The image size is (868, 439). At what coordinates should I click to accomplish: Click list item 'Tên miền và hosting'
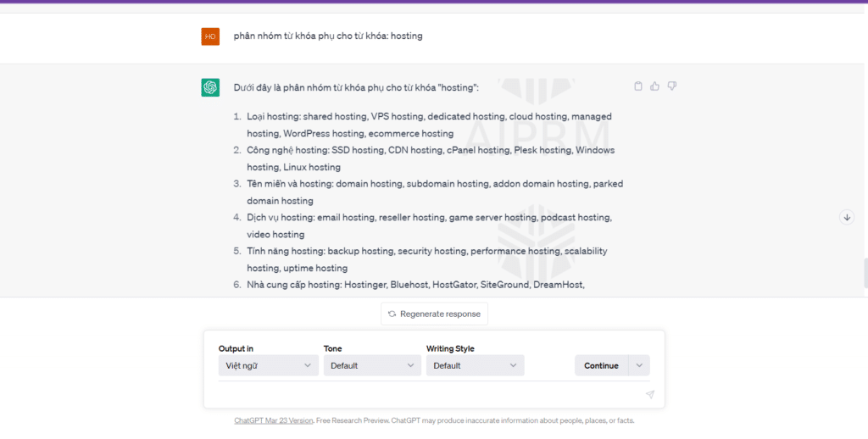(x=435, y=192)
